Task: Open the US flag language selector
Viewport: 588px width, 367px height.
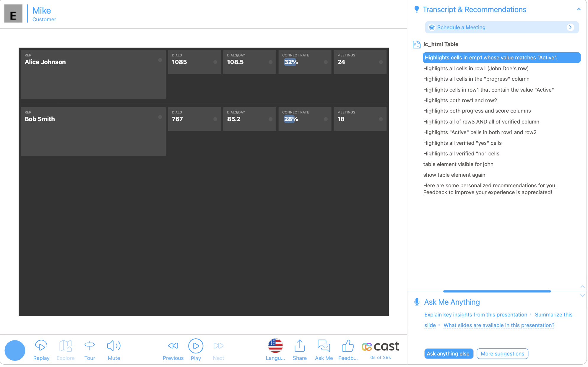Action: [275, 346]
